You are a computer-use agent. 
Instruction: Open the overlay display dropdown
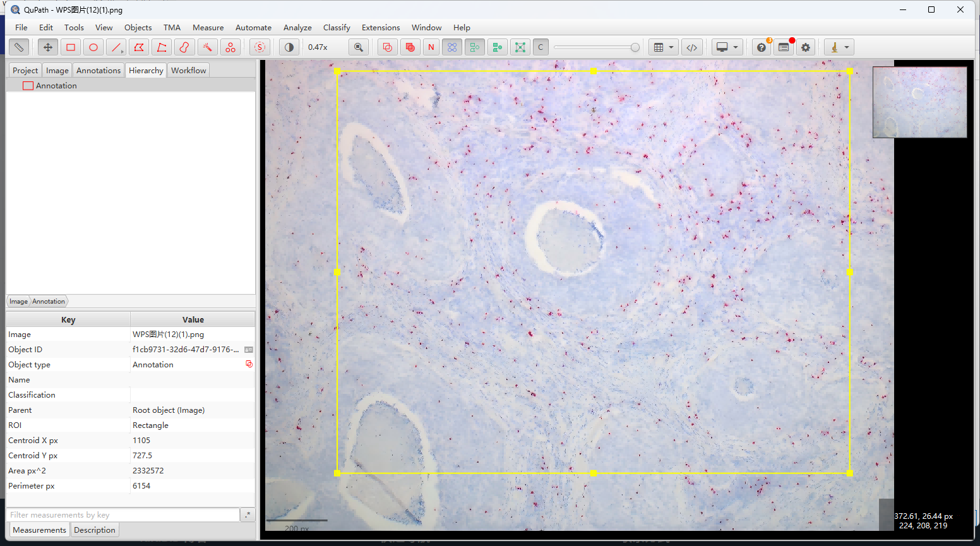tap(734, 47)
